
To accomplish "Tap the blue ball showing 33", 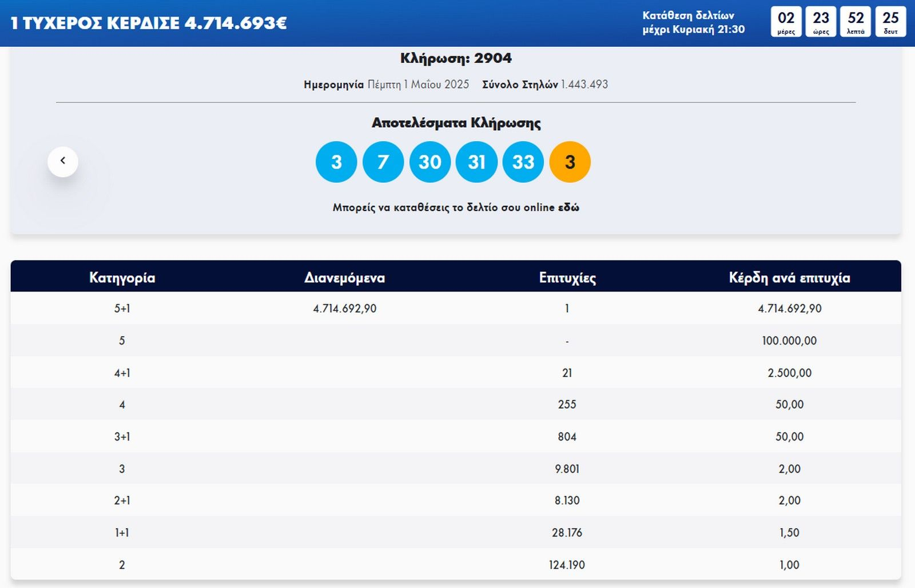I will (523, 162).
